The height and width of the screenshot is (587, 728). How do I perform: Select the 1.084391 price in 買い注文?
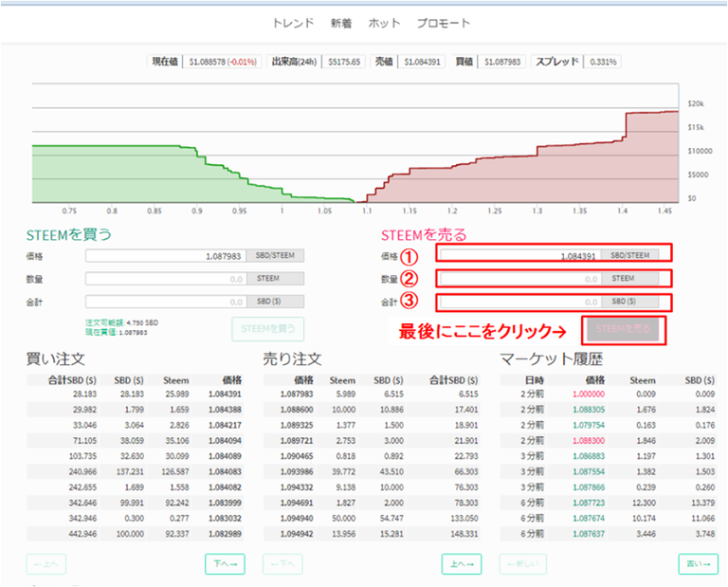click(226, 394)
